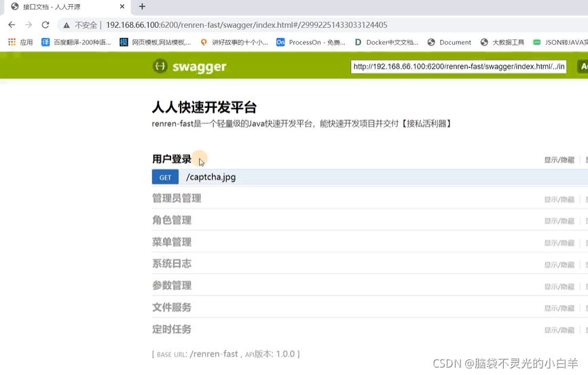Image resolution: width=588 pixels, height=375 pixels.
Task: Reload the page with refresh icon
Action: pos(45,24)
